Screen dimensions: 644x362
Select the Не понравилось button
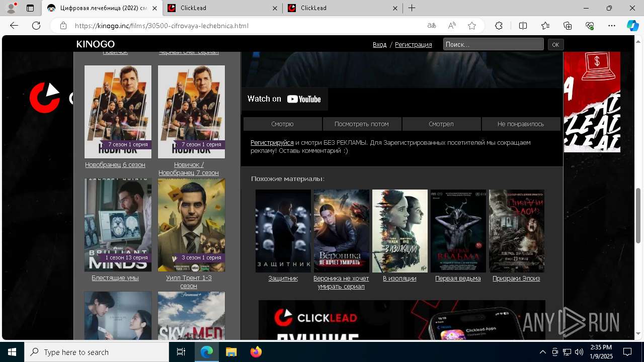[x=521, y=124]
